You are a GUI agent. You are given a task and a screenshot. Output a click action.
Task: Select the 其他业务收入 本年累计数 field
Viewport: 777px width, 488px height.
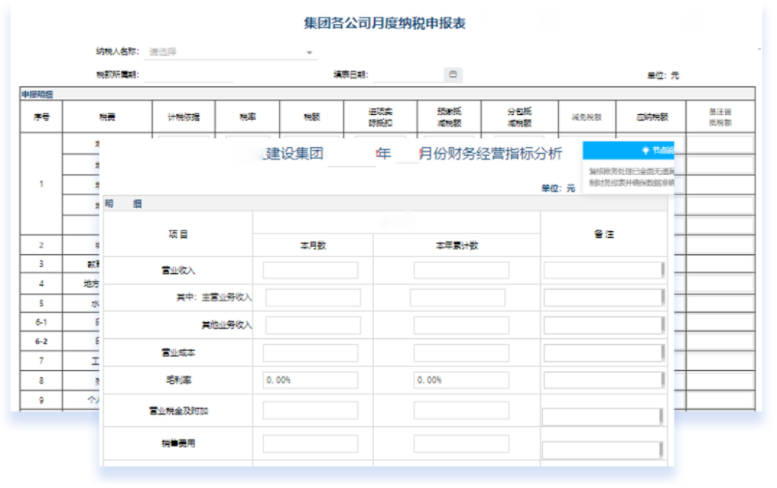tap(461, 325)
